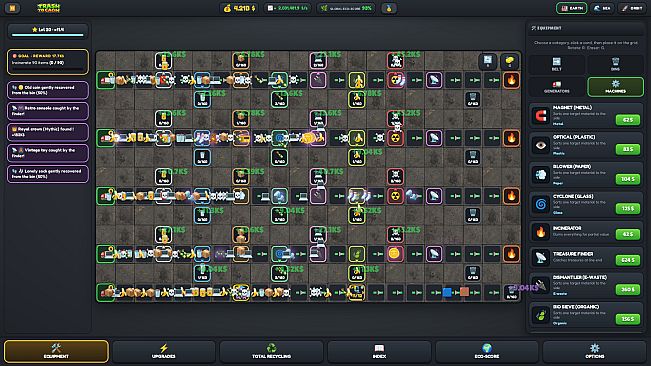The image size is (651, 366).
Task: Click the Magnet (Metal) machine icon
Action: pos(541,116)
